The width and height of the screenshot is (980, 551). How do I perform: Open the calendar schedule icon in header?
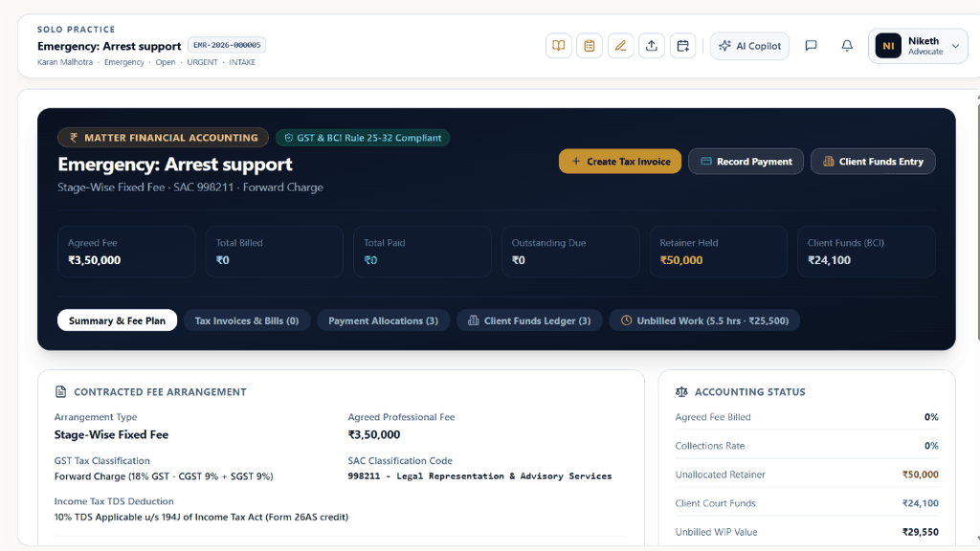coord(682,46)
